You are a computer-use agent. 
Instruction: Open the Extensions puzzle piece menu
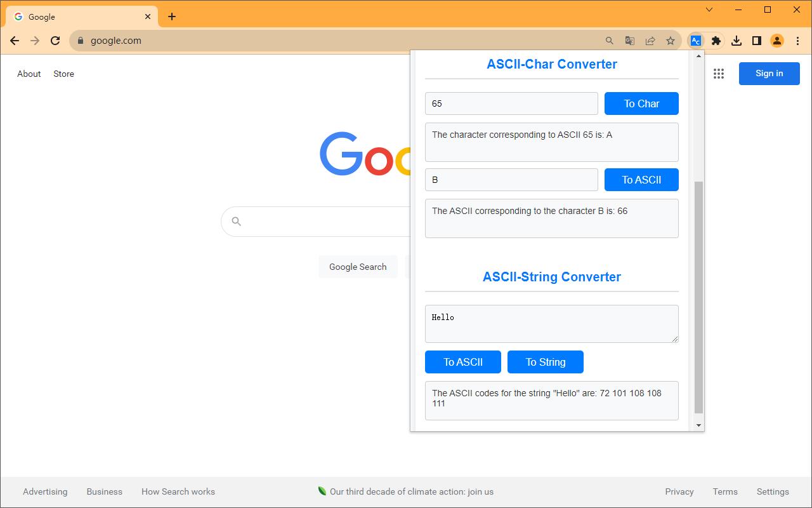(x=716, y=40)
